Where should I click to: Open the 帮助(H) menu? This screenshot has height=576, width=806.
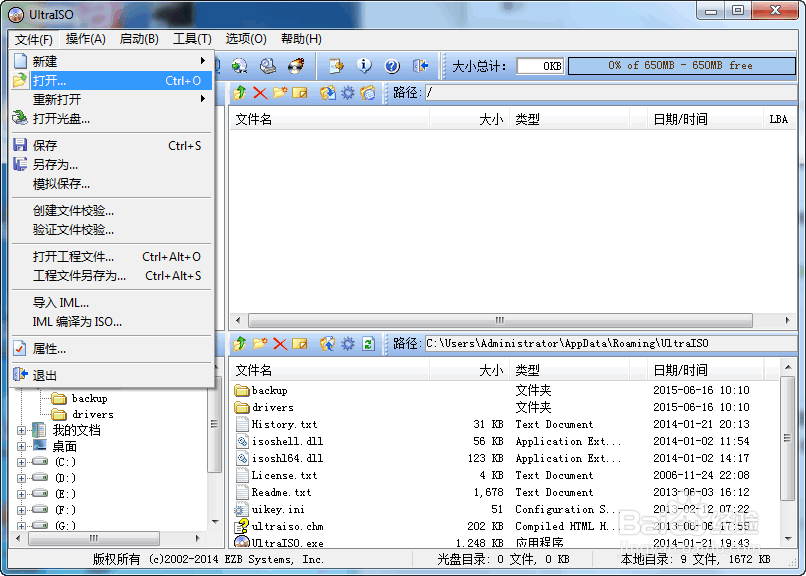pos(301,39)
